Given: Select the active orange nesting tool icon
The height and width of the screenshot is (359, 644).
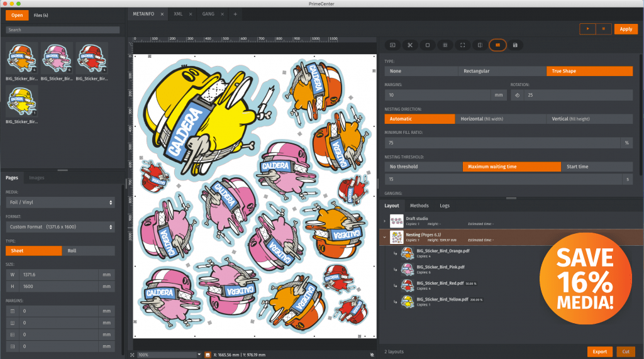Looking at the screenshot, I should [497, 45].
